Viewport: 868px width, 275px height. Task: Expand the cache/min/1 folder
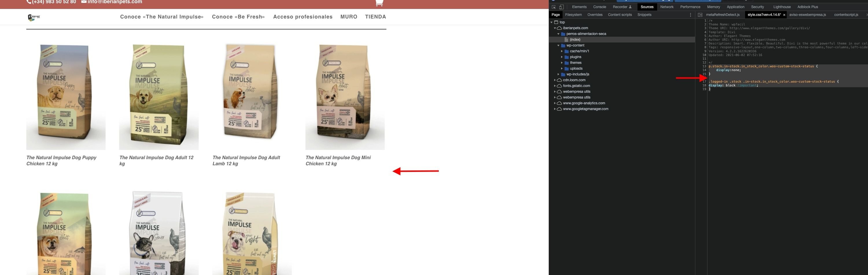point(562,51)
